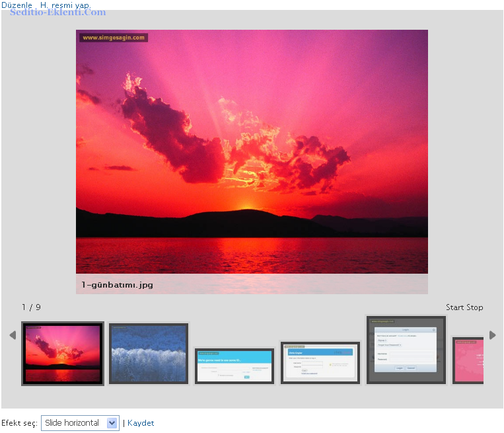The width and height of the screenshot is (504, 433).
Task: Click the Kaydet link to save
Action: [x=141, y=423]
